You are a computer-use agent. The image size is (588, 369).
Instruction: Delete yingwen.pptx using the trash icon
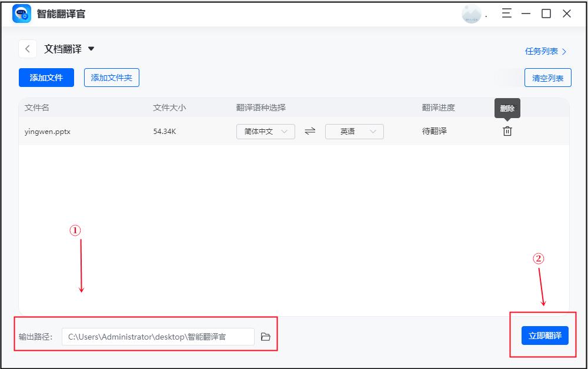tap(507, 131)
